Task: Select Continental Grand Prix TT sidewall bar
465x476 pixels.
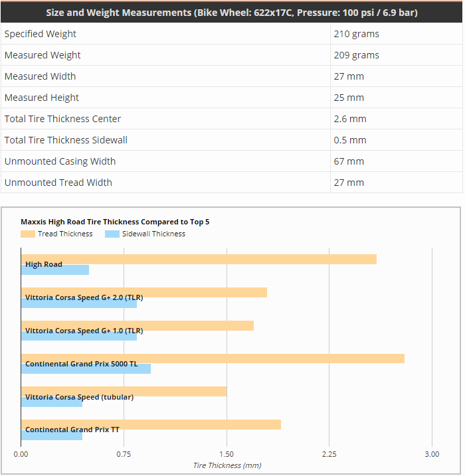Action: tap(52, 435)
